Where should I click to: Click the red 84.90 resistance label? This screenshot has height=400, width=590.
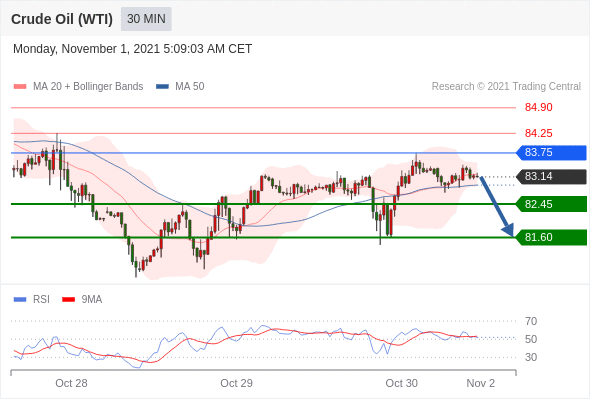coord(538,108)
